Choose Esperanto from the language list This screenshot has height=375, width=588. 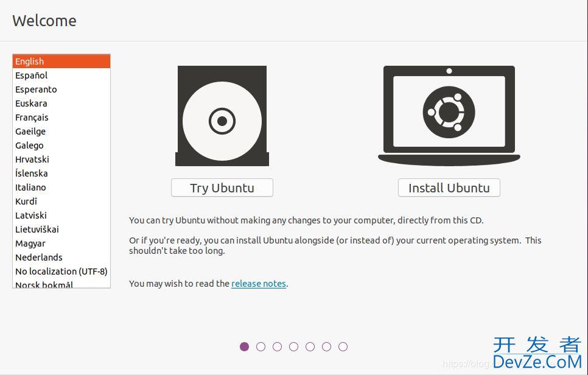61,89
